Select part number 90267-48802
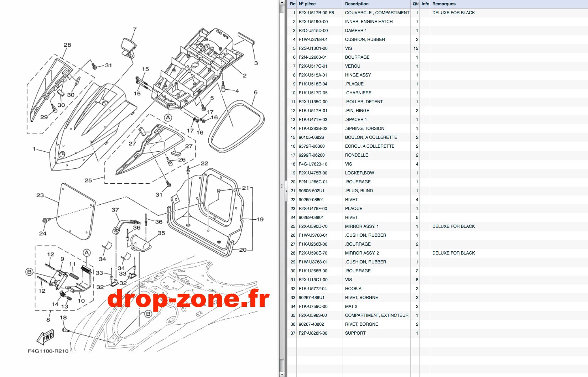Screen dimensions: 588x377 click(x=312, y=324)
